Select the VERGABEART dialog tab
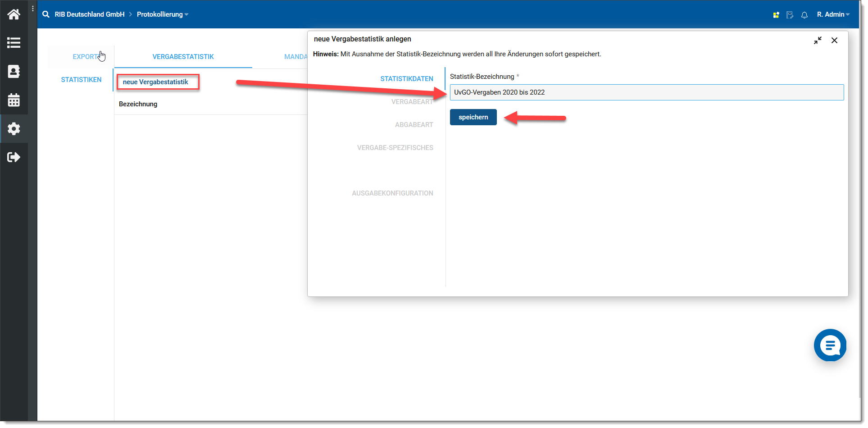868x428 pixels. click(x=412, y=102)
